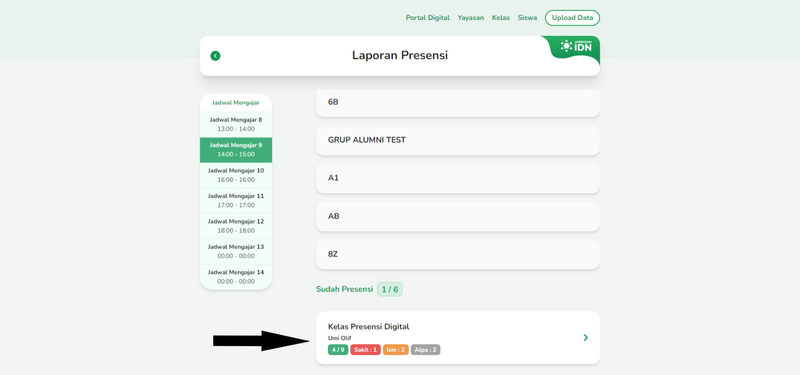Click the Sudah Presensi label
This screenshot has height=375, width=800.
tap(344, 289)
